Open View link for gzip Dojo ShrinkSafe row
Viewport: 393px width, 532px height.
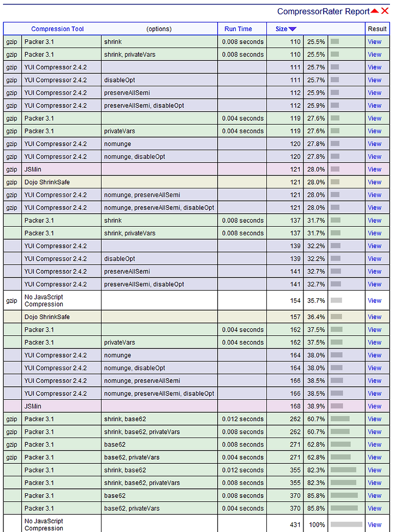pos(374,182)
